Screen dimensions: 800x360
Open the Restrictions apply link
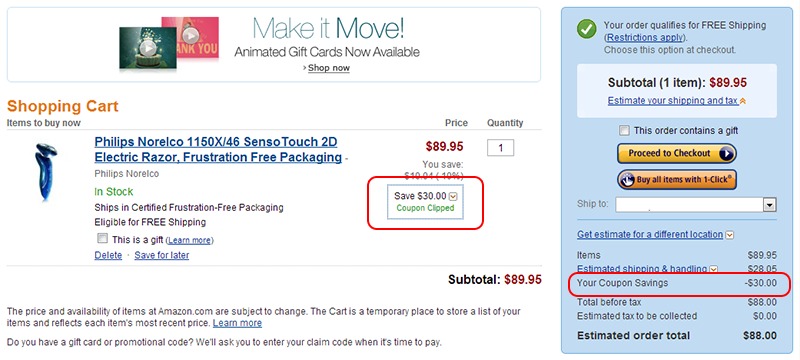pos(645,37)
